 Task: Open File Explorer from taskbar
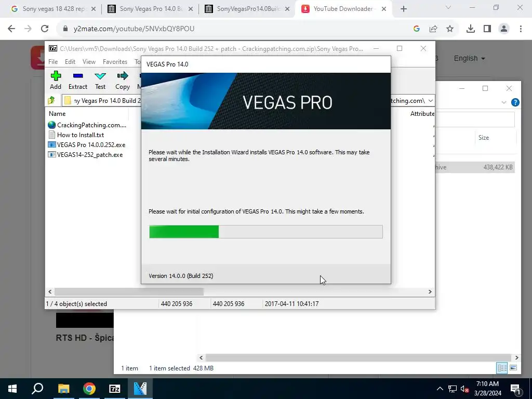pos(63,389)
